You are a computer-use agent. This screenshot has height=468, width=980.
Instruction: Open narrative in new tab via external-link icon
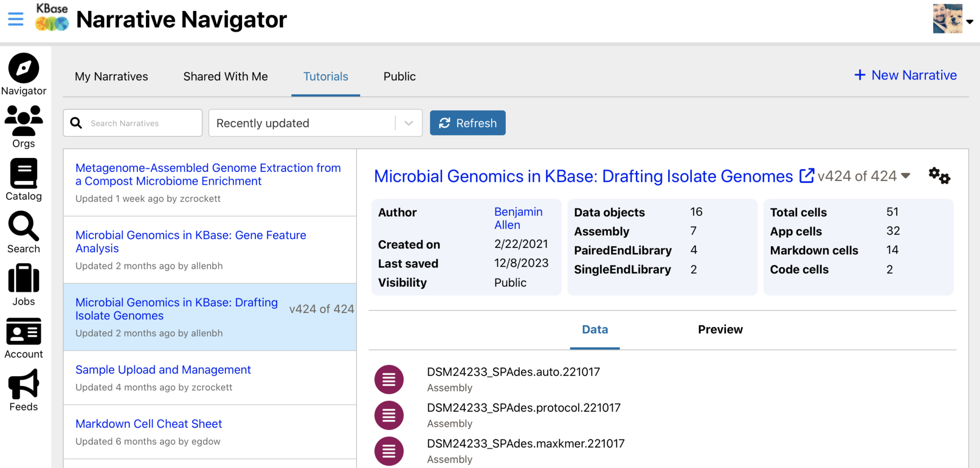point(807,176)
